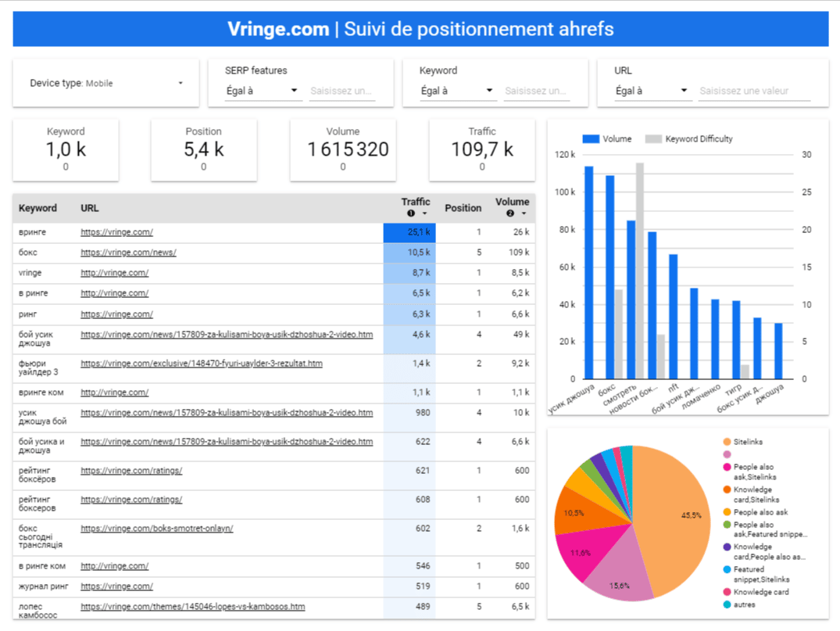Click the tall gray Keyword Difficulty bar

tap(640, 271)
